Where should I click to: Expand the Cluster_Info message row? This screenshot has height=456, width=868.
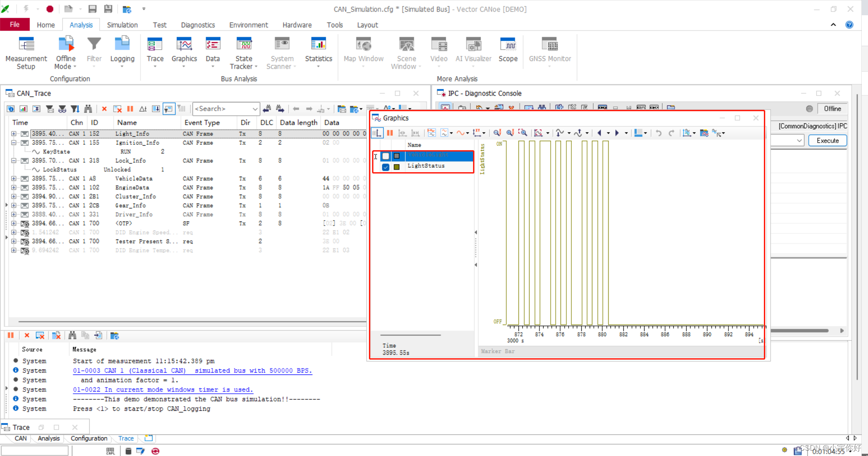14,196
